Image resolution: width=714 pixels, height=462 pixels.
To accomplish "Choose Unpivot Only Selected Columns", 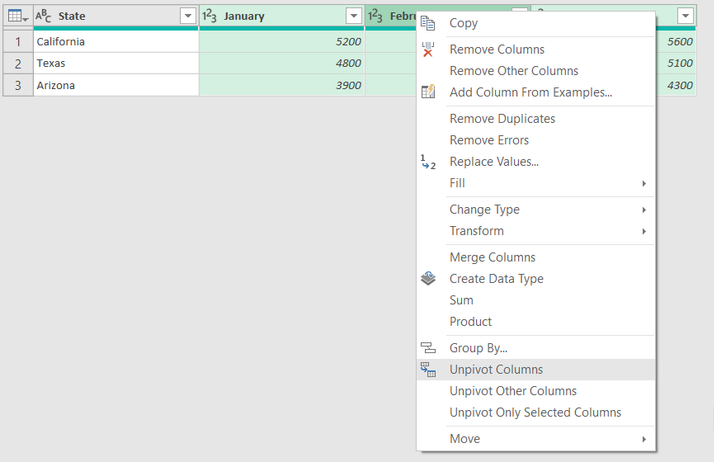I will [x=536, y=412].
